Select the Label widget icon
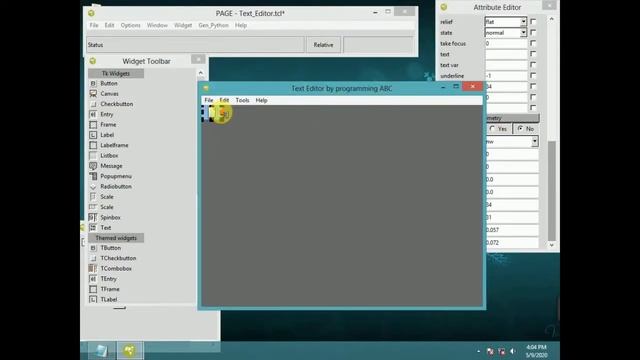Screen dimensions: 640x360 point(93,135)
